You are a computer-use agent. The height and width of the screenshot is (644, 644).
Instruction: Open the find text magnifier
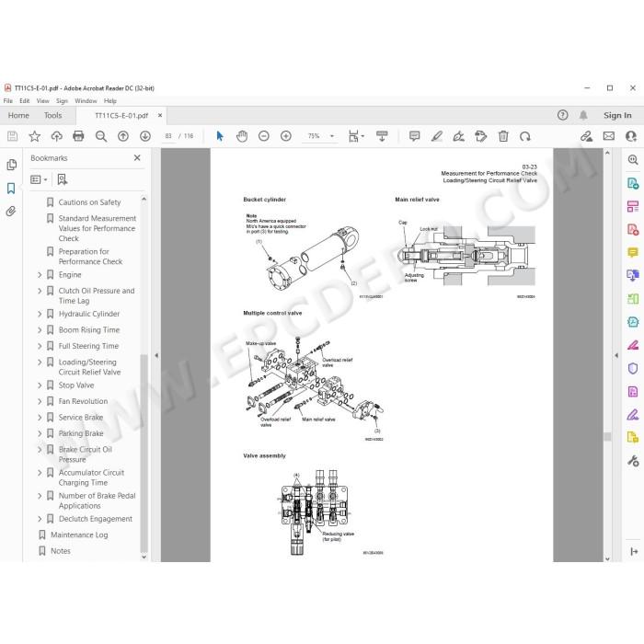point(101,136)
